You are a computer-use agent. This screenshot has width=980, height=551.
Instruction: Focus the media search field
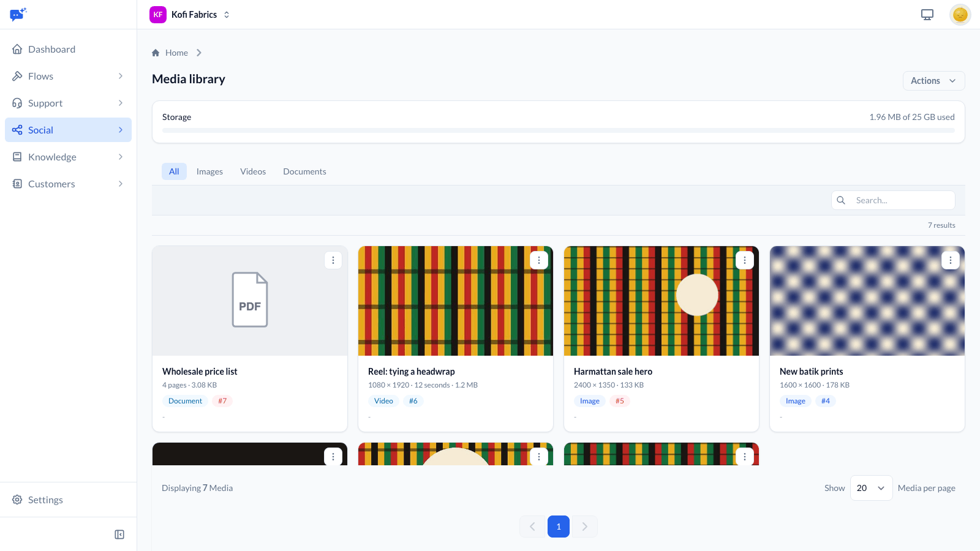tap(893, 200)
